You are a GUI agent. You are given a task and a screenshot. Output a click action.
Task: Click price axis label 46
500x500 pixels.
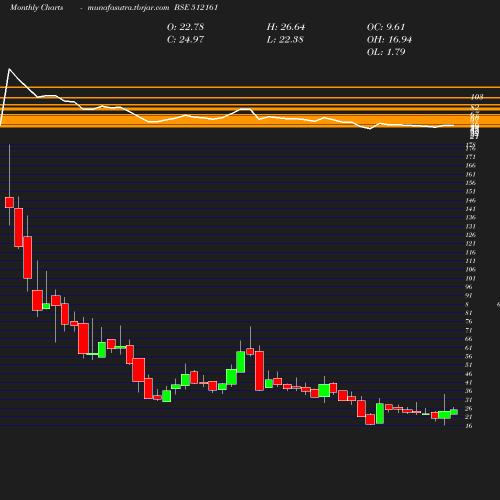(x=469, y=374)
